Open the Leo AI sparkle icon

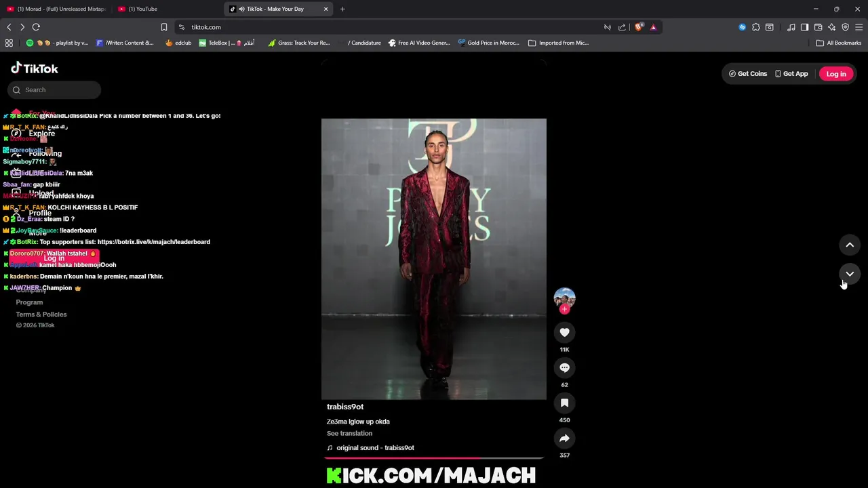click(x=831, y=27)
